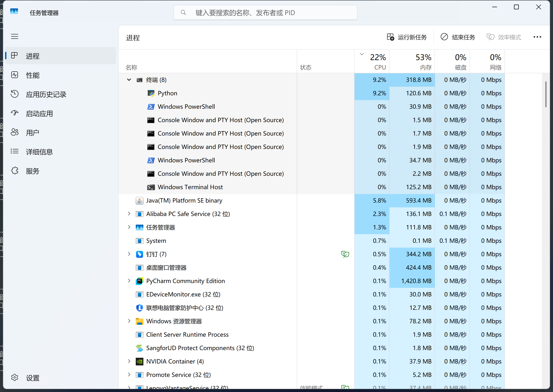Click the vertical scrollbar thumb in the process list

point(546,94)
